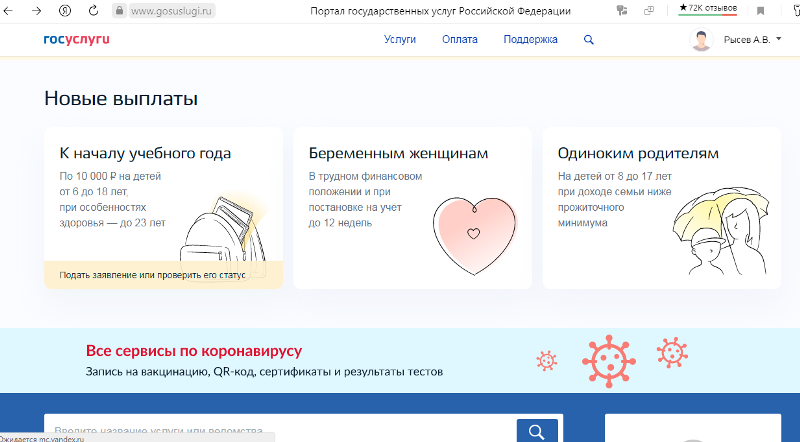Click the blue search button with magnifier
Image resolution: width=800 pixels, height=442 pixels.
coord(537,431)
